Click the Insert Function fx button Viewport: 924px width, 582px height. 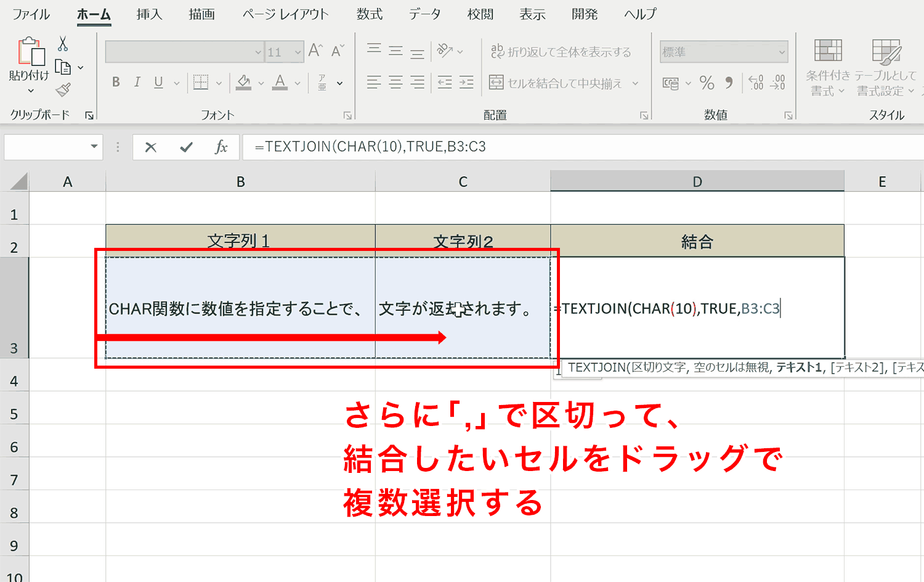click(221, 147)
